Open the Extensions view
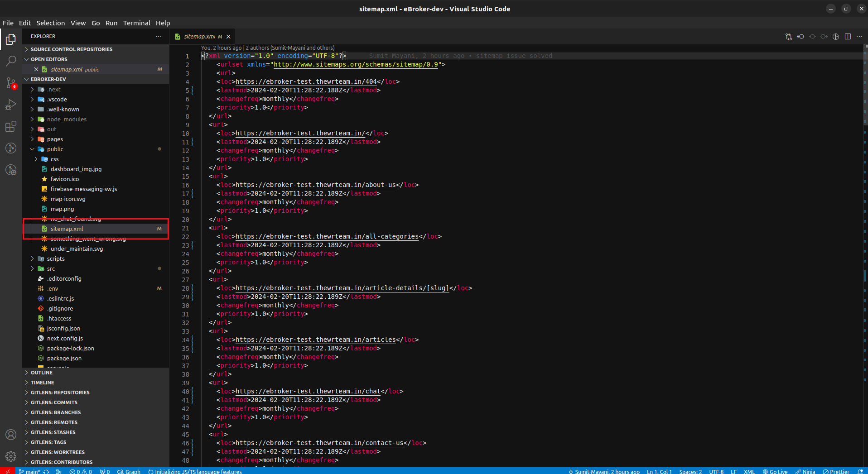The image size is (868, 474). click(11, 127)
